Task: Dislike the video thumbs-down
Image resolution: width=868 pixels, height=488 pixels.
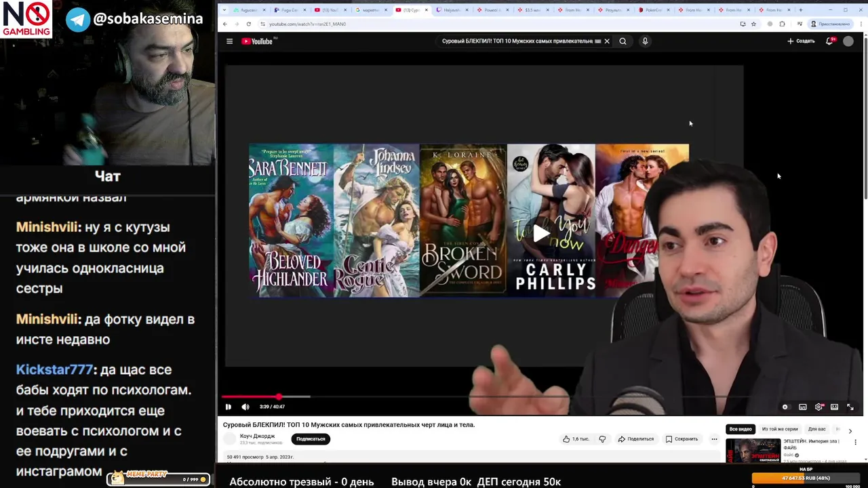Action: tap(602, 439)
